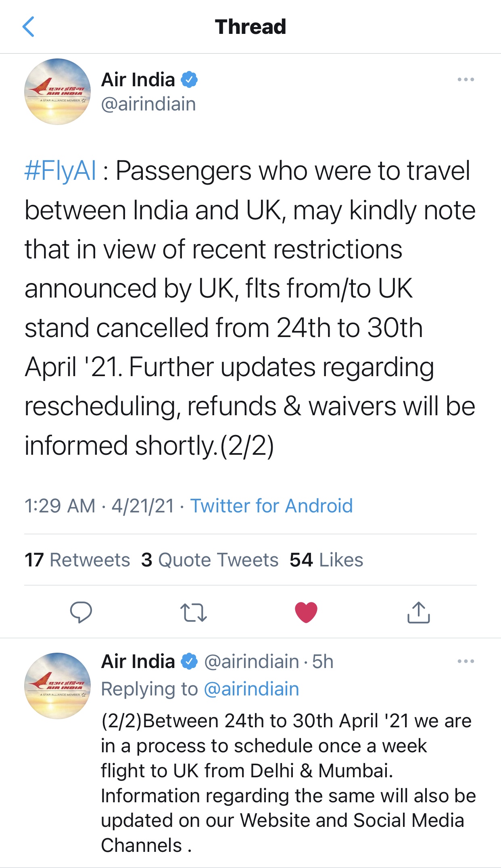
Task: View the 54 Likes list
Action: (326, 560)
